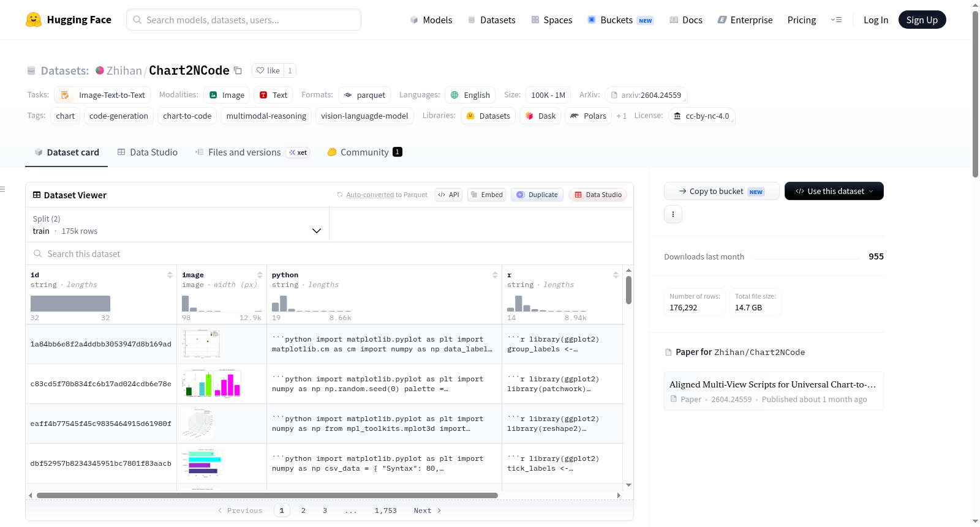980x527 pixels.
Task: Click the xet badge icon
Action: click(x=298, y=152)
